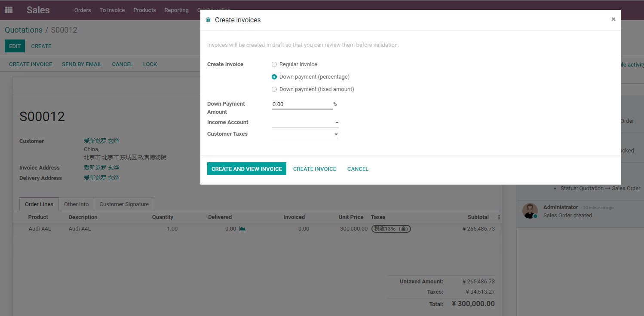Click Create and View Invoice button
Image resolution: width=644 pixels, height=316 pixels.
247,169
